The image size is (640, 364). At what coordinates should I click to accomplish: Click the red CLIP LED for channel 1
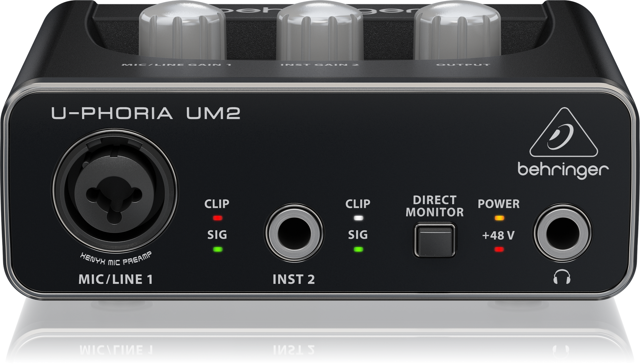tap(217, 218)
